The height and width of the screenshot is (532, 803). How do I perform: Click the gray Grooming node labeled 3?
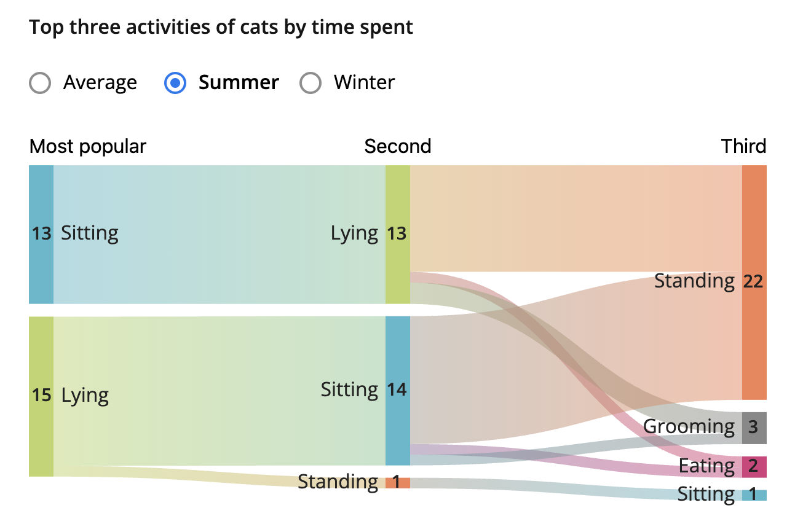754,428
